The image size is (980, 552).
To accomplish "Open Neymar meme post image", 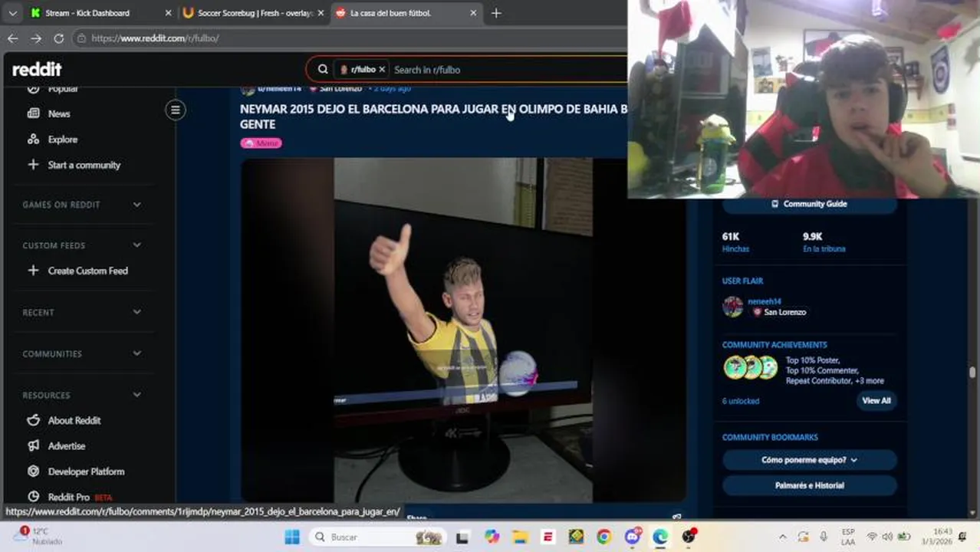I will (x=463, y=330).
